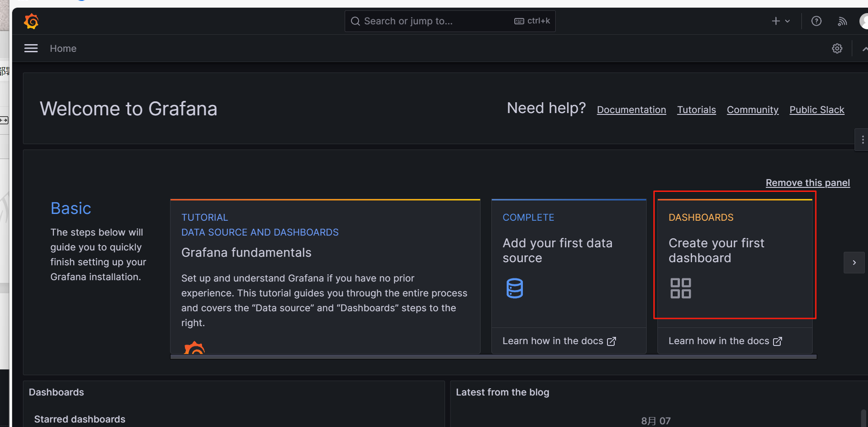Image resolution: width=868 pixels, height=427 pixels.
Task: Click the Add your first data source card
Action: coord(569,263)
